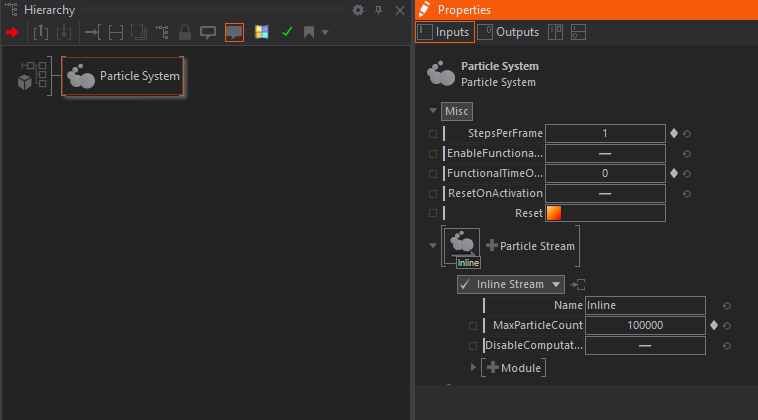The height and width of the screenshot is (420, 758).
Task: Pin the Hierarchy panel with the pushpin icon
Action: 378,10
